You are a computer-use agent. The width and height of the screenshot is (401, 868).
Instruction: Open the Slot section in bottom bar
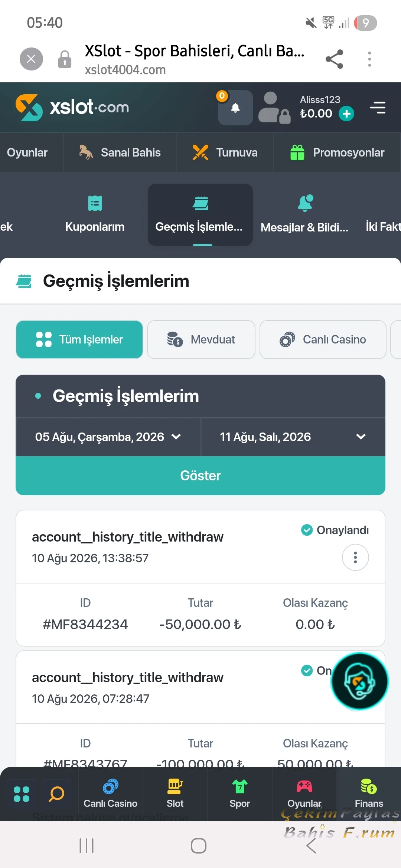coord(175,794)
